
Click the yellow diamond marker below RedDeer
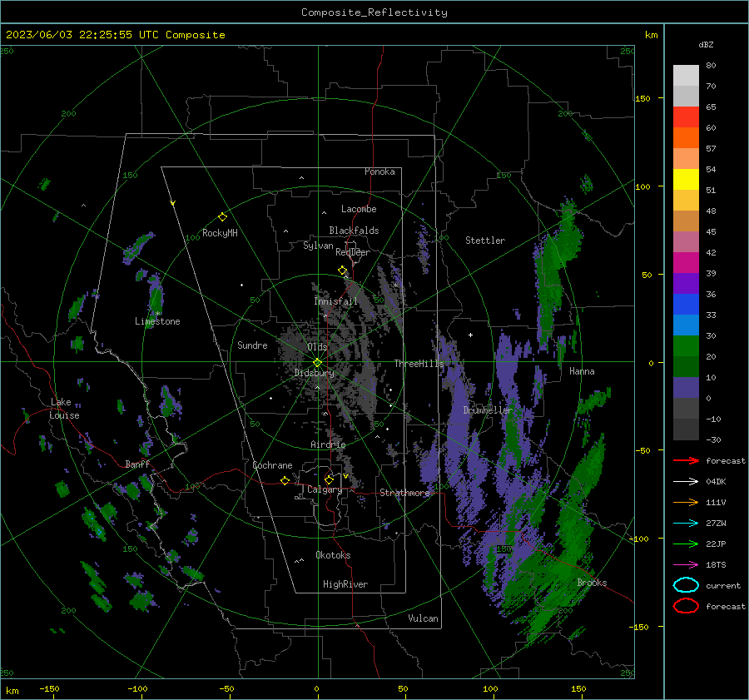(343, 271)
